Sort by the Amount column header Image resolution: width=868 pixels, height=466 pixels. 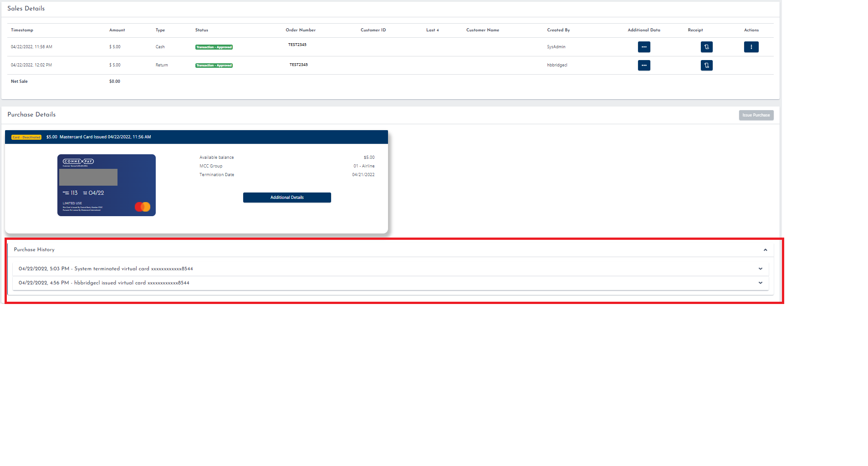pos(117,30)
